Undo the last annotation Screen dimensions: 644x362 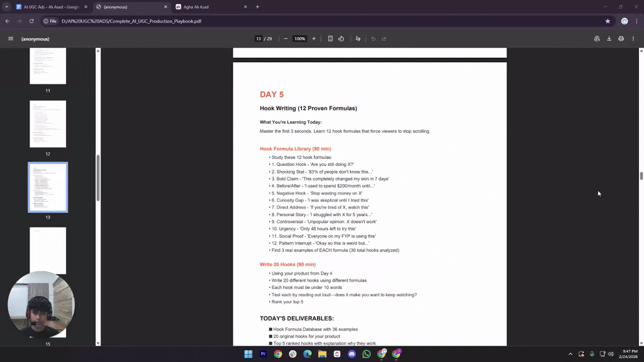tap(374, 38)
